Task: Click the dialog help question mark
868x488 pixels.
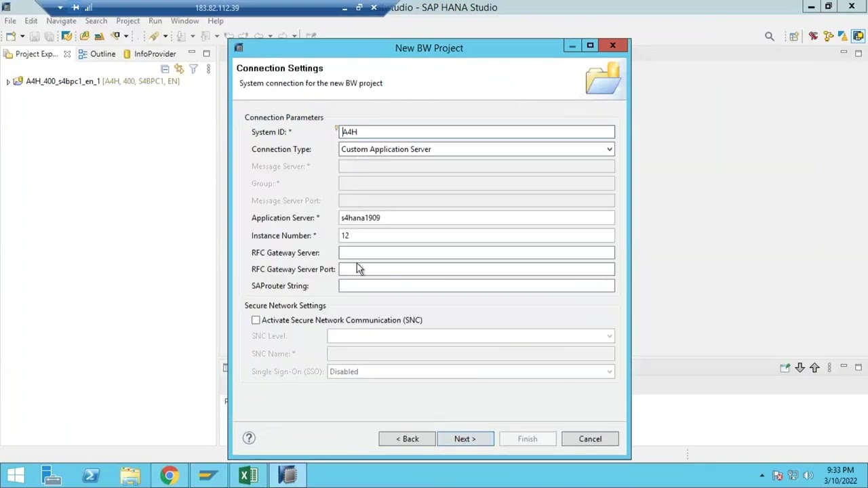Action: (249, 438)
